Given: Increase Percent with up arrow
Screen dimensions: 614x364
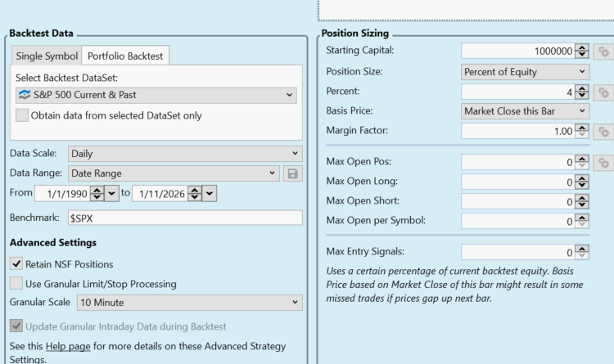Looking at the screenshot, I should click(582, 88).
